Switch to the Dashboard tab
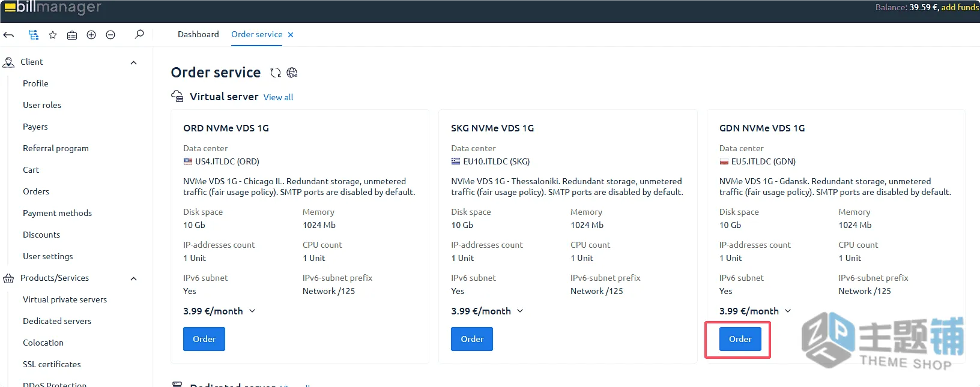The width and height of the screenshot is (980, 387). (198, 34)
